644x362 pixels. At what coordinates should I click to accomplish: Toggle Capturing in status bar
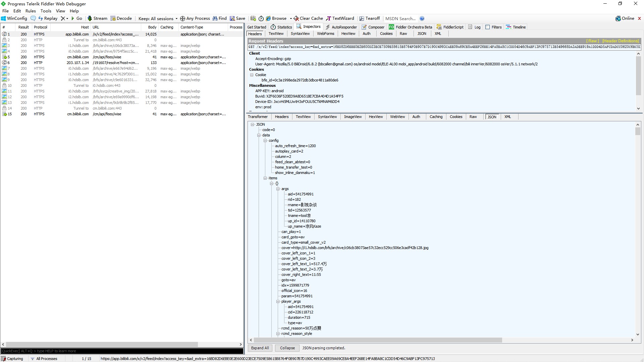[x=12, y=359]
